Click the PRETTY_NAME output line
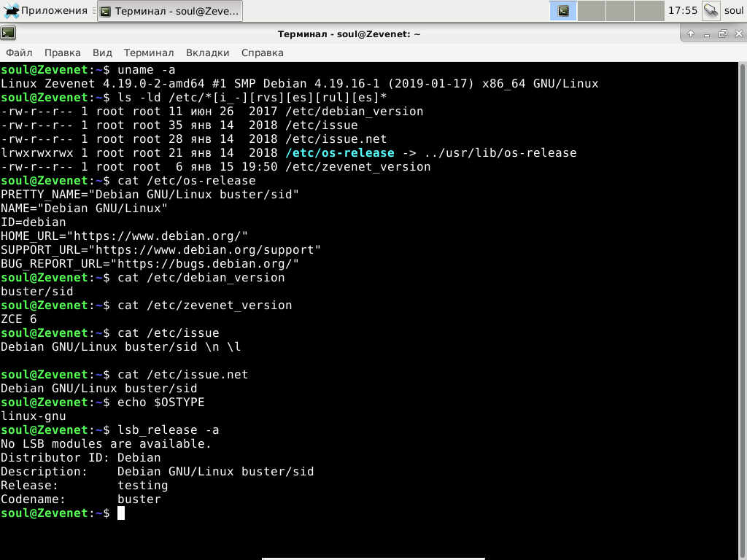 [x=150, y=194]
